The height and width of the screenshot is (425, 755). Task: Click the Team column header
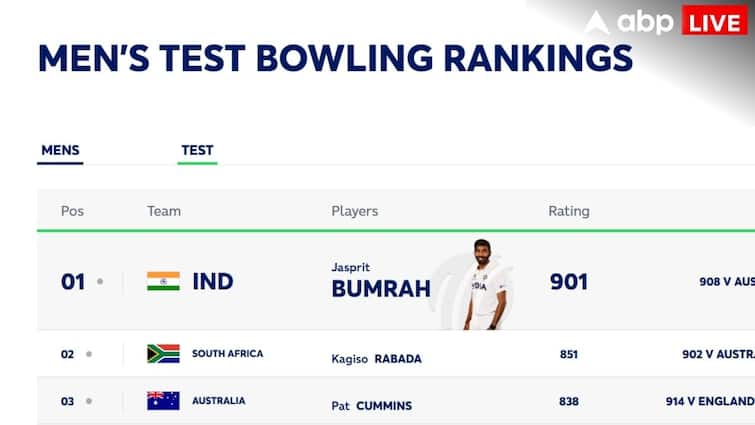[x=164, y=211]
